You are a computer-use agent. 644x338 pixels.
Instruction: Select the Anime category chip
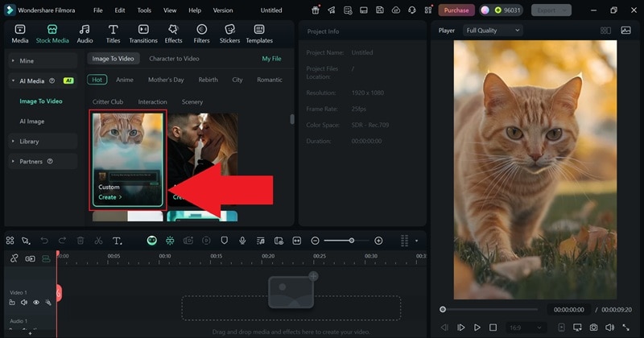(125, 80)
